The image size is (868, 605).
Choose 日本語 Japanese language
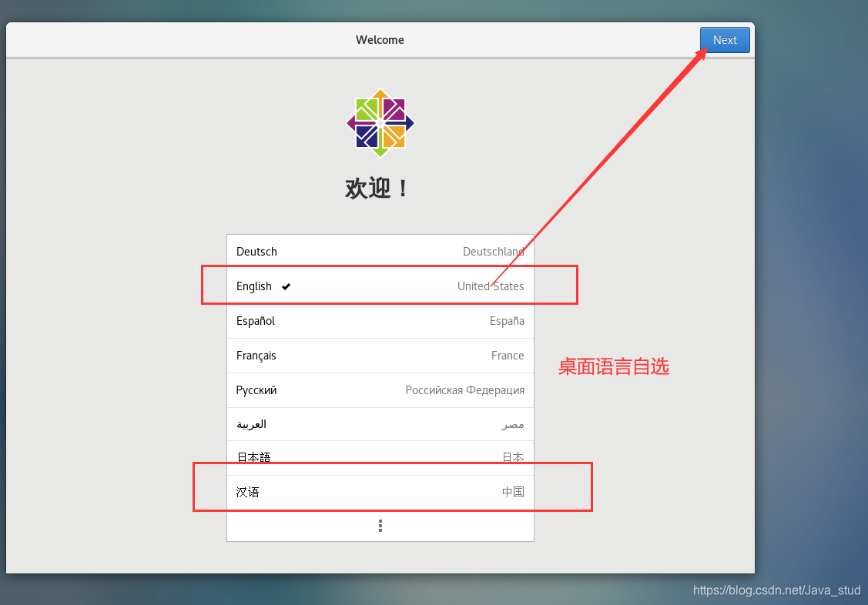point(380,458)
